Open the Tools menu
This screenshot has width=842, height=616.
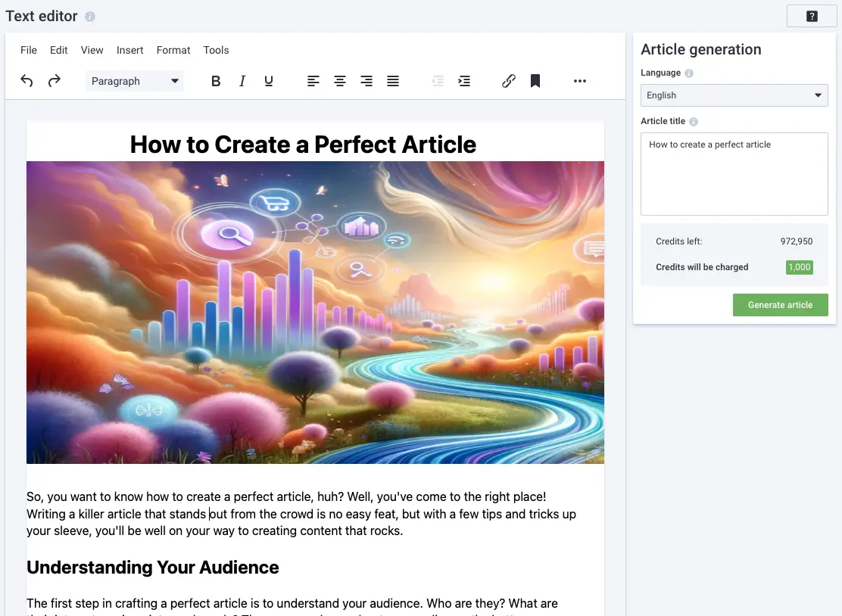click(x=216, y=50)
